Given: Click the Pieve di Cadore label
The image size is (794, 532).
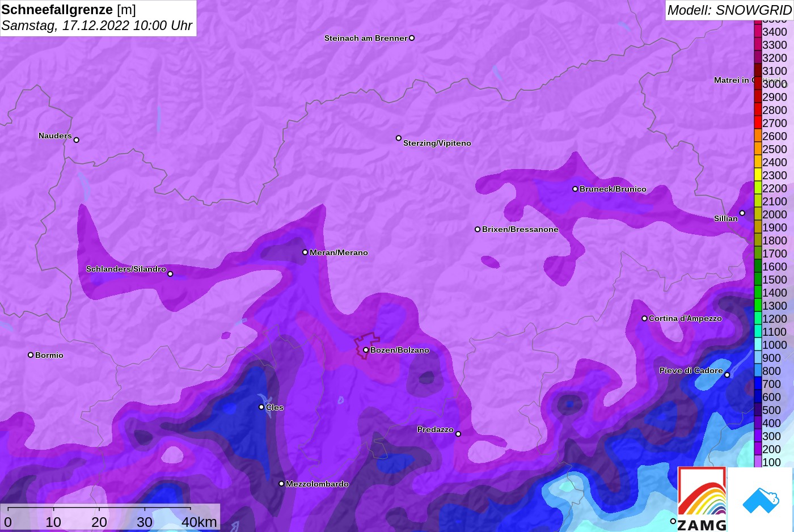Looking at the screenshot, I should coord(691,370).
